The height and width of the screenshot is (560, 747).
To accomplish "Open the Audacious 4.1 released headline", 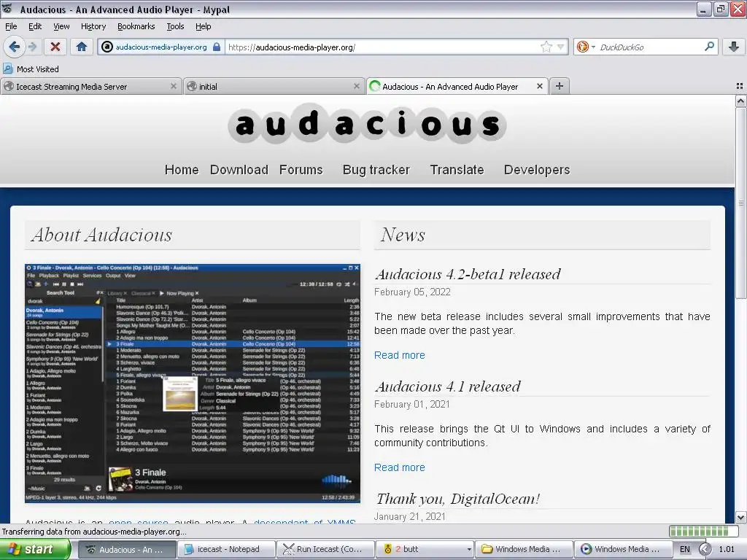I will [x=447, y=386].
